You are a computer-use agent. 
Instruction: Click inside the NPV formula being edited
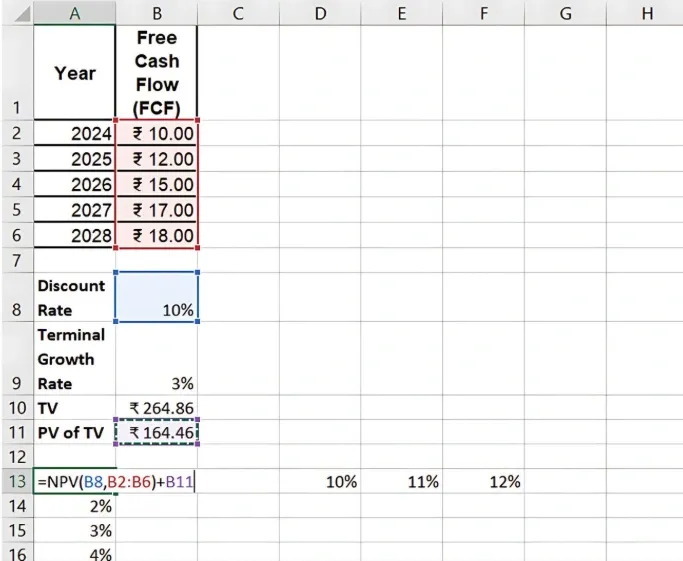tap(113, 481)
